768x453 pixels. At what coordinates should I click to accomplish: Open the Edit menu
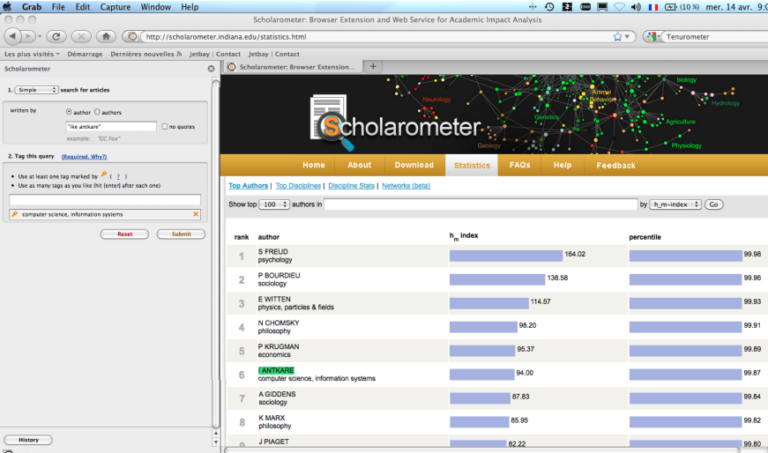tap(82, 7)
